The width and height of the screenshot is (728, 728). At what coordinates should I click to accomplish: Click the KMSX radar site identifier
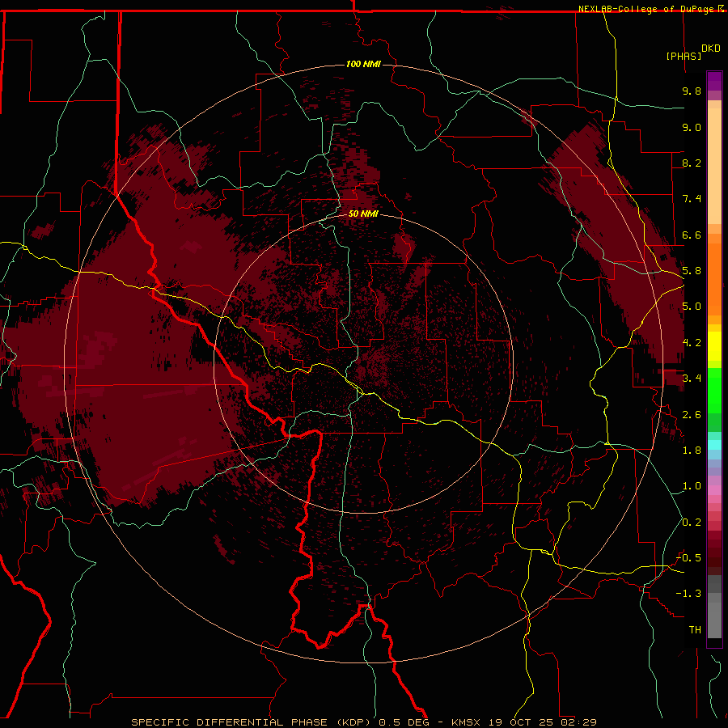click(466, 722)
